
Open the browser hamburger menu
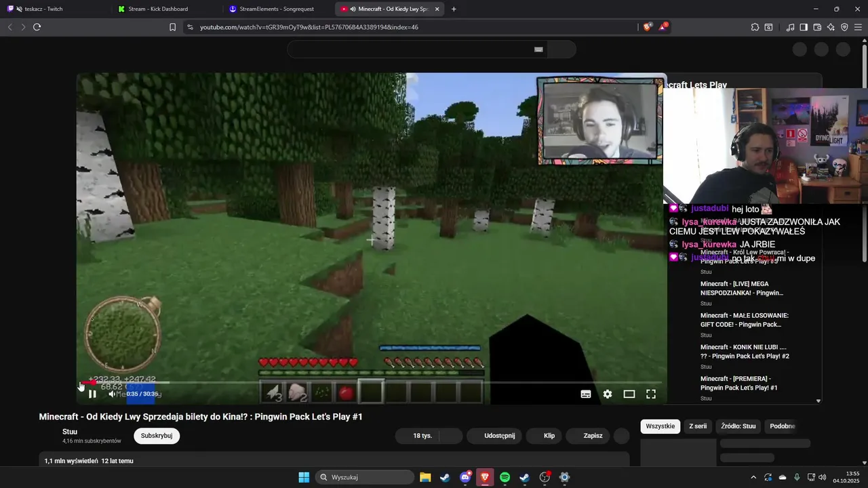coord(859,27)
